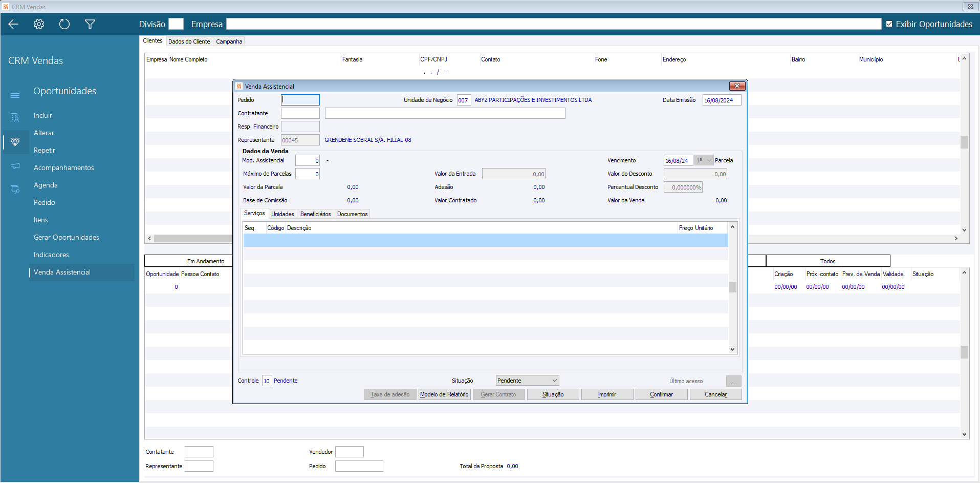Click the Contratante code input field
The width and height of the screenshot is (980, 483).
300,113
